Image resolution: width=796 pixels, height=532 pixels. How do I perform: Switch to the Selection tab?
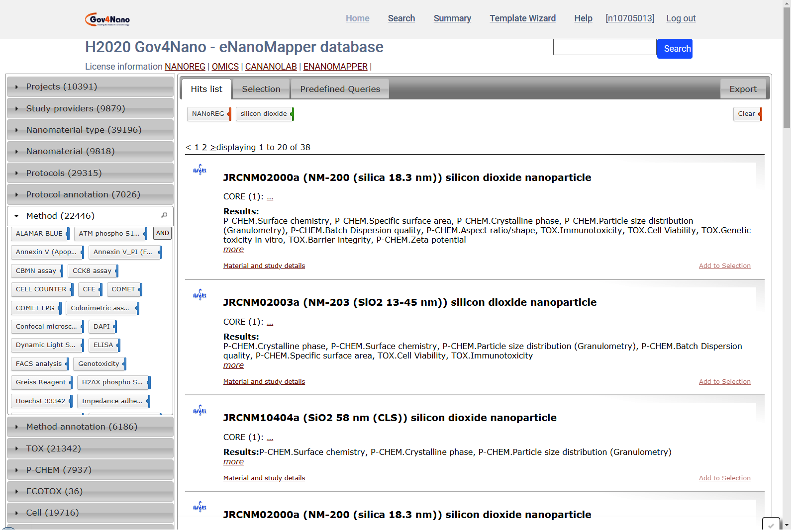(x=261, y=89)
